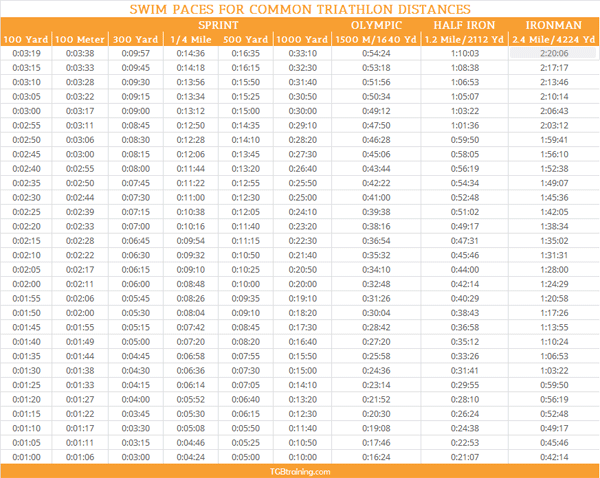Click 0:07:30 in the 300 Yard column

coord(135,197)
